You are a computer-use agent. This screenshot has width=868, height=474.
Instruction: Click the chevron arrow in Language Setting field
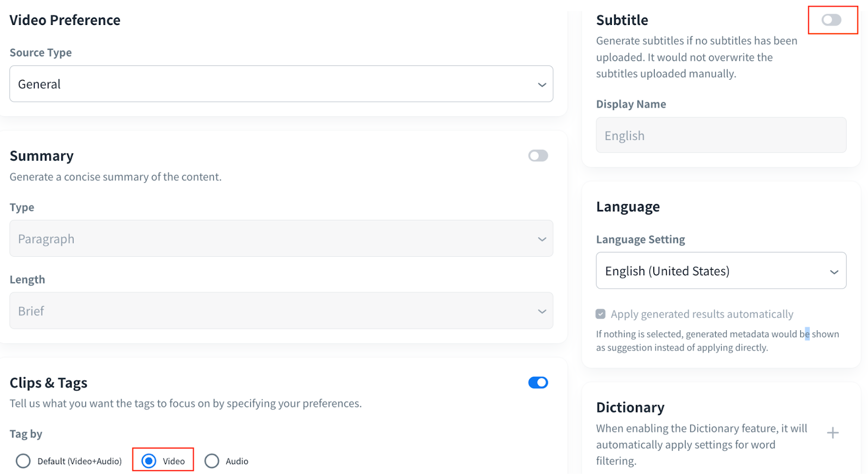coord(834,271)
